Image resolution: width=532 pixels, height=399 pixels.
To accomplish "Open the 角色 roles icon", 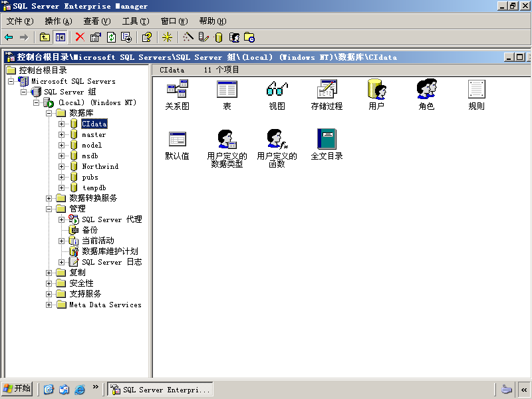I will (x=426, y=95).
